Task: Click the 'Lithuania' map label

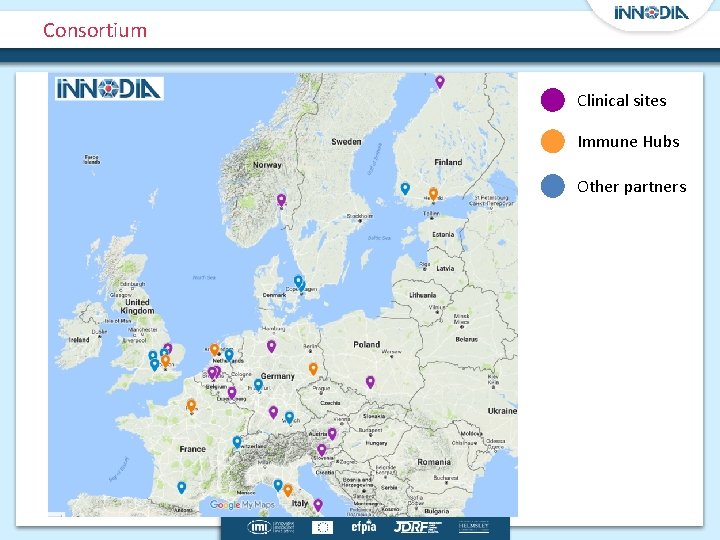Action: [422, 295]
